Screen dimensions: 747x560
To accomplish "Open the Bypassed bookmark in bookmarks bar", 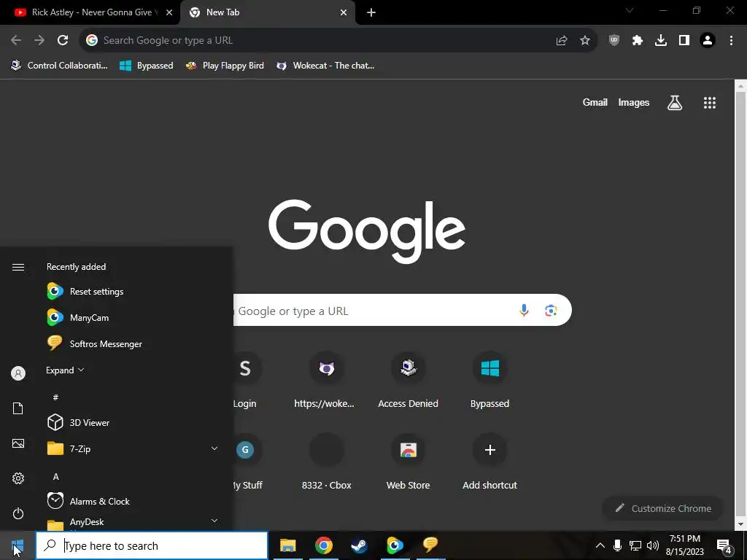I will [146, 66].
